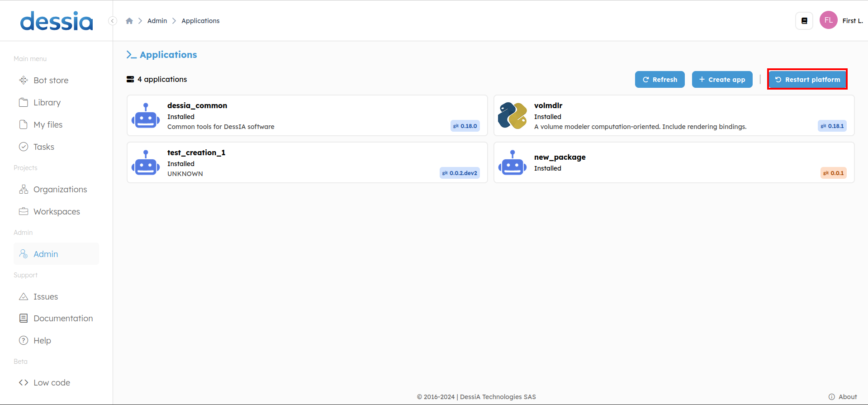Open the Admin breadcrumb link
This screenshot has width=868, height=405.
(x=157, y=21)
